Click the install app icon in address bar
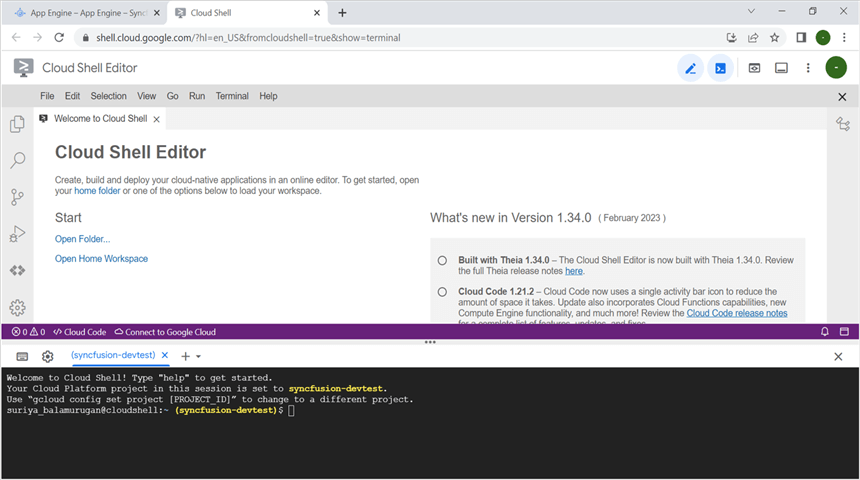 (x=731, y=37)
